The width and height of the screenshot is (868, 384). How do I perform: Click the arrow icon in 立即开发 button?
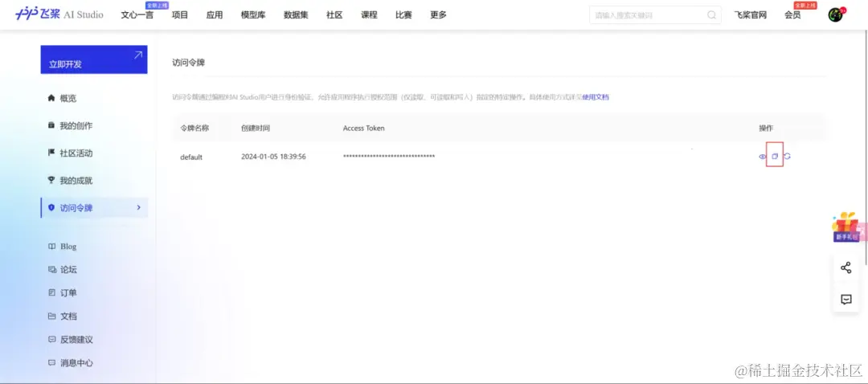click(x=138, y=55)
